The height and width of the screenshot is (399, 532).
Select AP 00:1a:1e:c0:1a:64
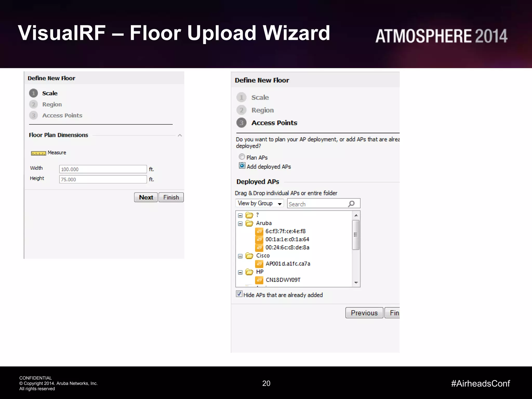(x=287, y=239)
